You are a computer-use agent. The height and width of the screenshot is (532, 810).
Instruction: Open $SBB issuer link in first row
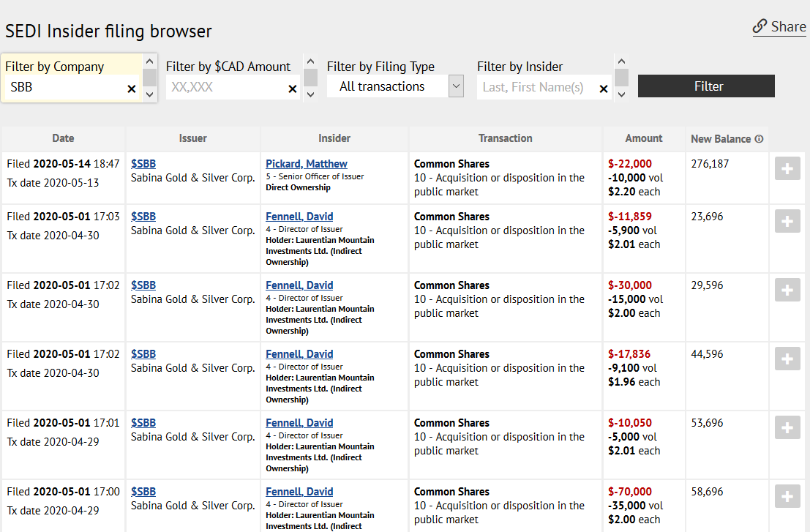tap(143, 164)
